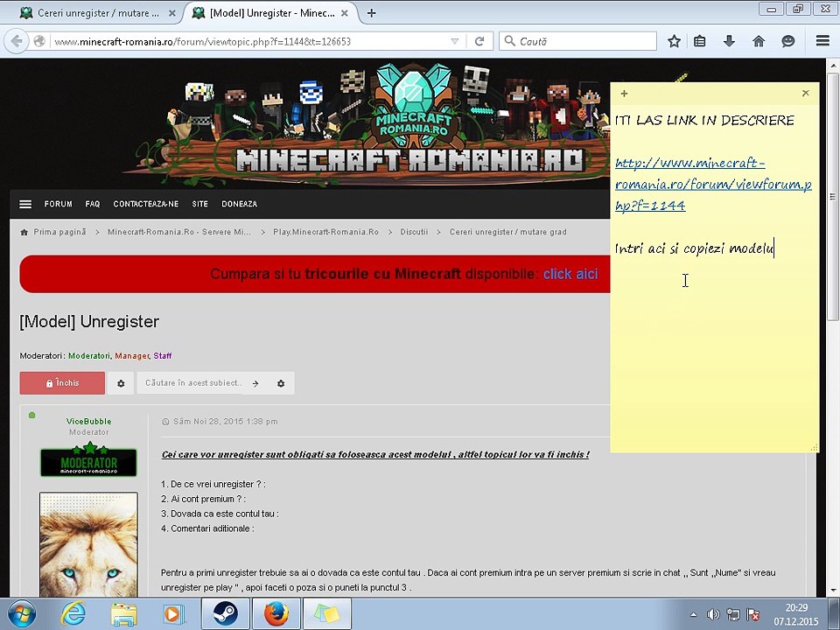Switch to Firefox in the taskbar
Viewport: 840px width, 630px height.
click(276, 614)
